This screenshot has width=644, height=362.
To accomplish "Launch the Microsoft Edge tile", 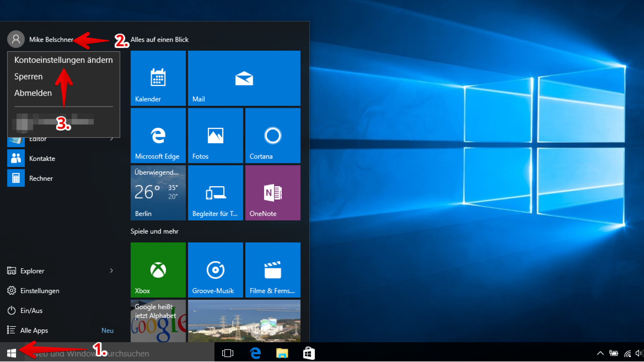I will coord(158,136).
